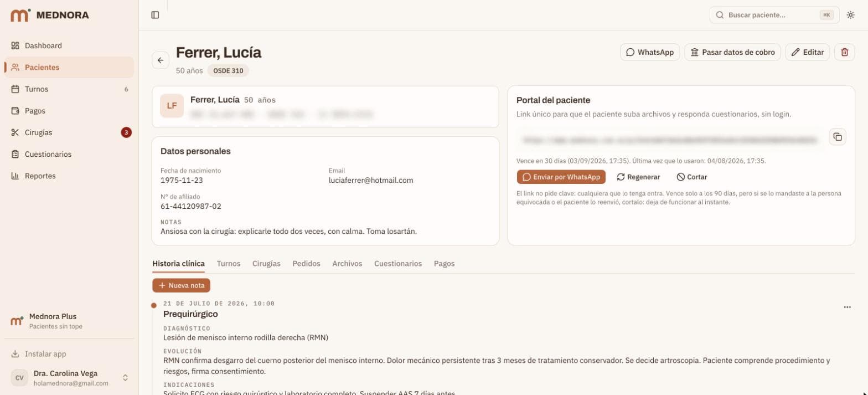Toggle the light/dark theme sun icon
This screenshot has height=395, width=868.
point(851,15)
